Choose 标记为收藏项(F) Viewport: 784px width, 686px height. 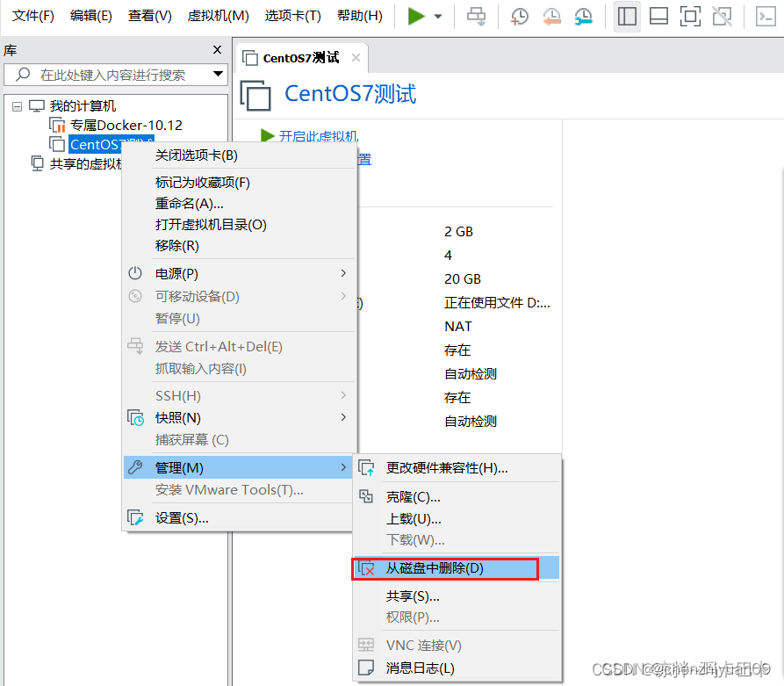click(203, 183)
